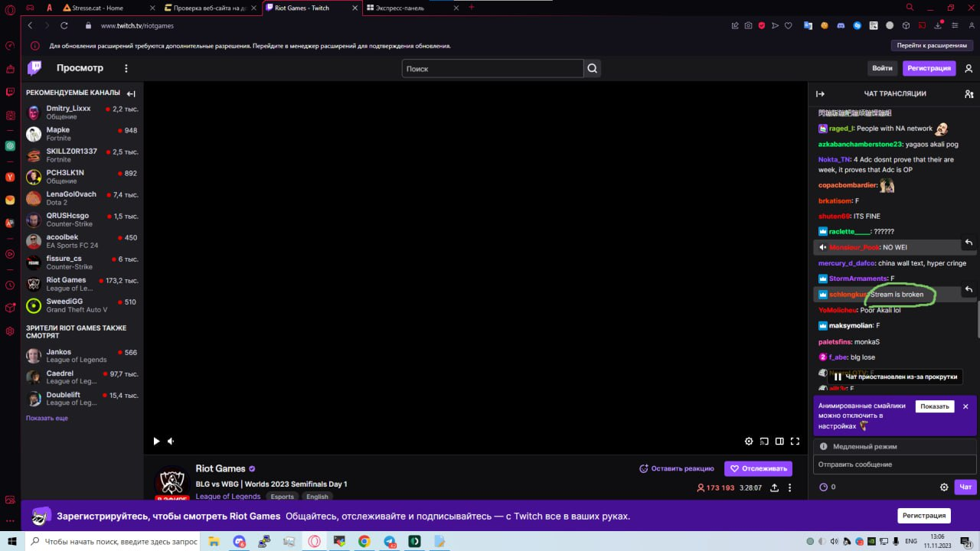Click Отправить сообщение chat input
Screen dimensions: 980x551
pos(894,465)
